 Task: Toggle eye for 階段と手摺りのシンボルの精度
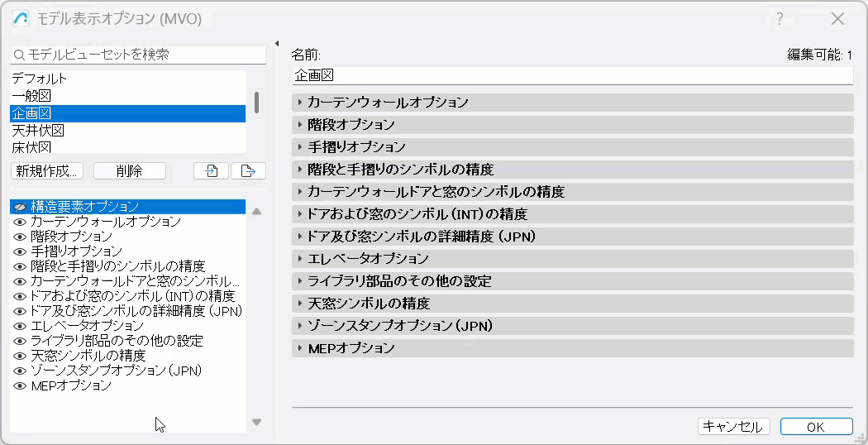[20, 266]
